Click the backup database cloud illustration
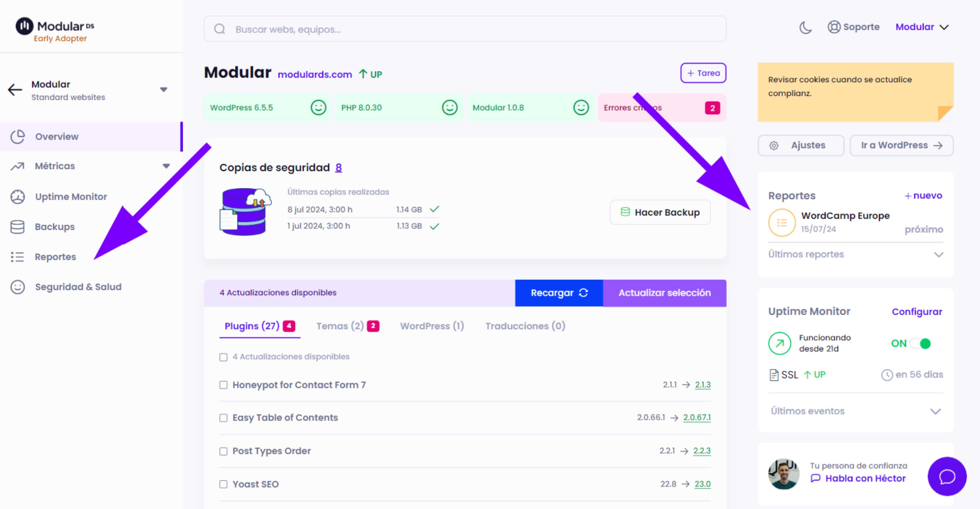The width and height of the screenshot is (980, 509). (x=245, y=212)
